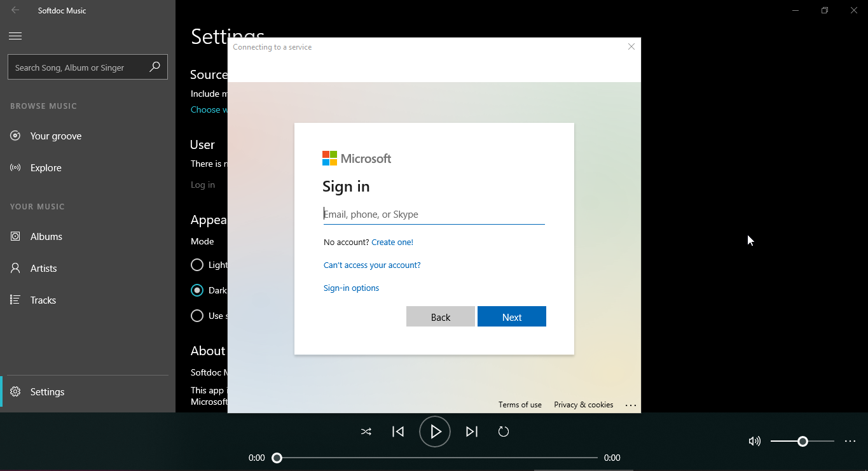This screenshot has width=868, height=471.
Task: Open Privacy & cookies link
Action: click(x=584, y=405)
